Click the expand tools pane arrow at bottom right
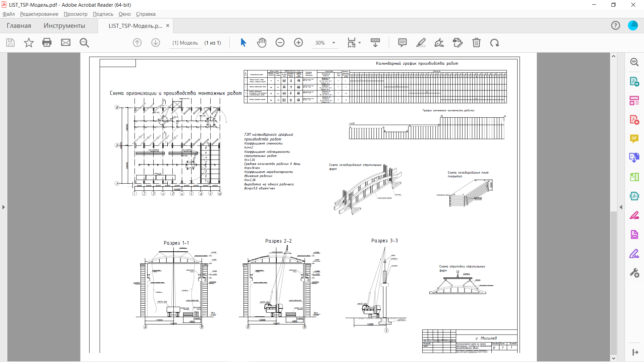This screenshot has height=362, width=644. pyautogui.click(x=635, y=352)
